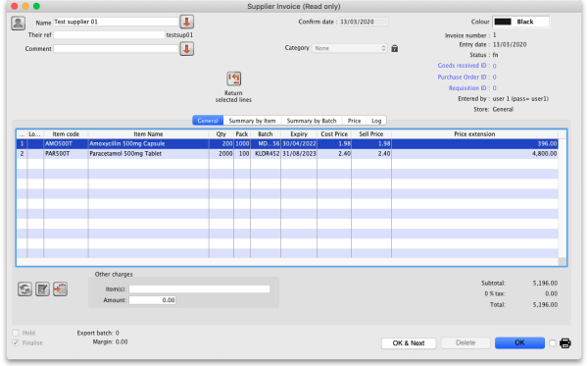Click the black colour swatch
This screenshot has height=366, width=588.
coord(503,22)
